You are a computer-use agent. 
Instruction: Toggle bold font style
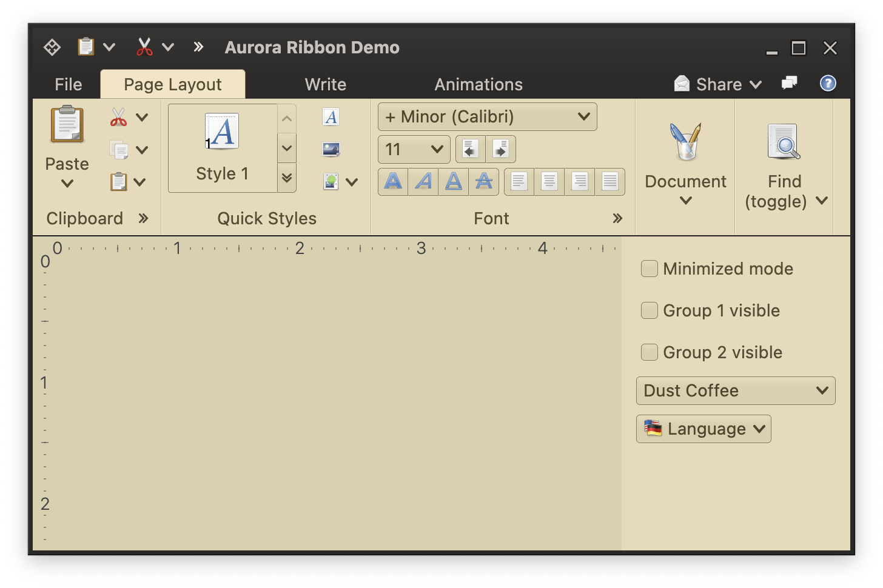[x=394, y=181]
